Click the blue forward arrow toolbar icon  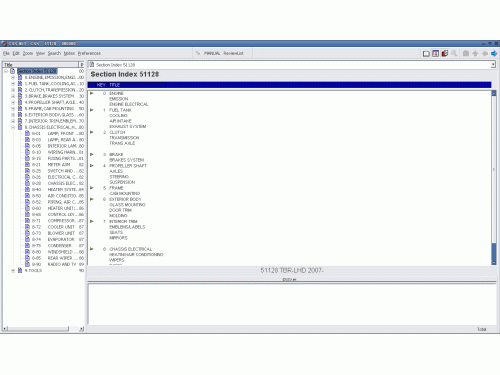pyautogui.click(x=494, y=53)
